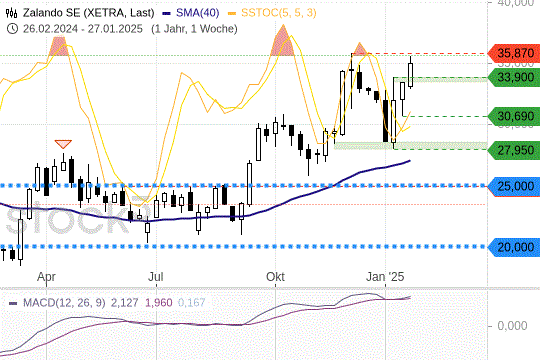
Task: Click the 0,000 MACD axis label
Action: [x=512, y=326]
